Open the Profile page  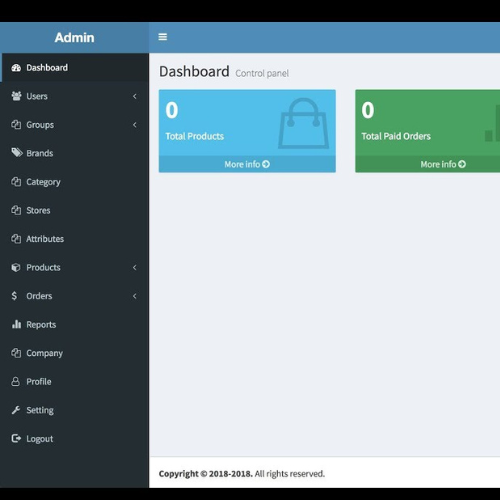[x=74, y=381]
